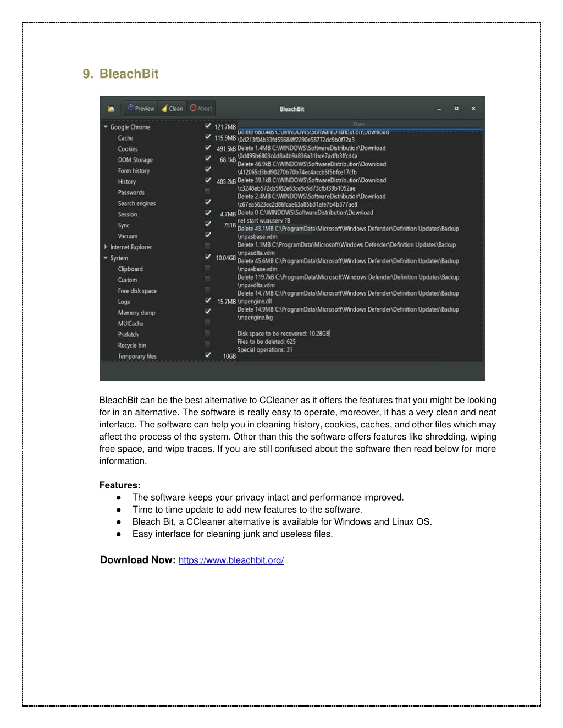Screen dimensions: 563x728
Task: Select the Session tree item
Action: click(128, 214)
